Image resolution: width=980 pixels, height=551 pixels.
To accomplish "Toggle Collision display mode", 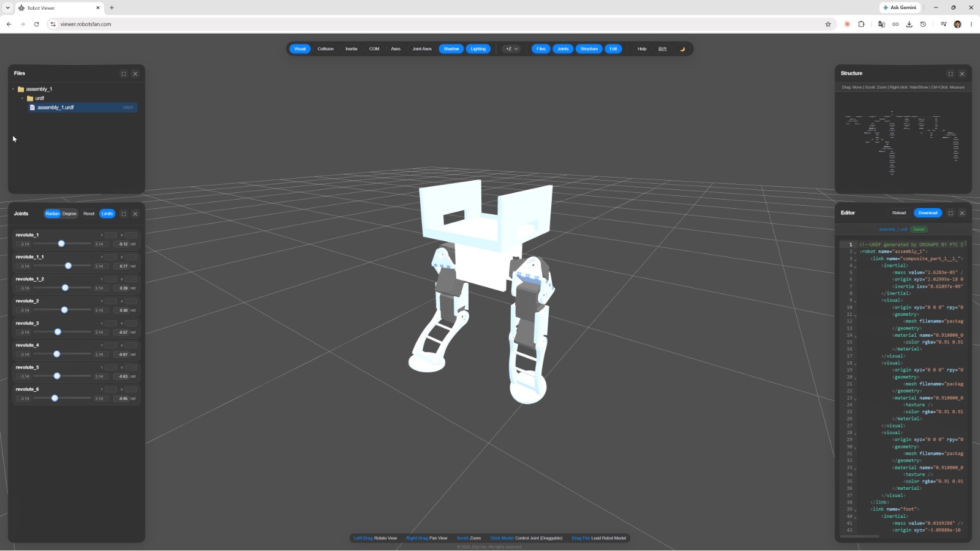I will [x=326, y=49].
